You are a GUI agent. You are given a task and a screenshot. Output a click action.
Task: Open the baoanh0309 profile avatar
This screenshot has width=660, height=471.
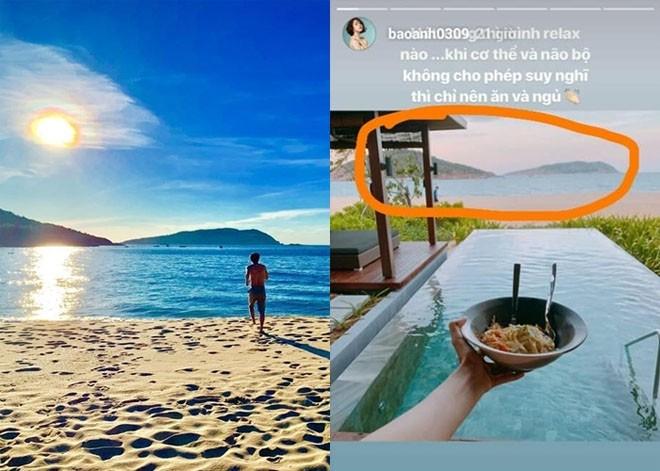coord(359,34)
